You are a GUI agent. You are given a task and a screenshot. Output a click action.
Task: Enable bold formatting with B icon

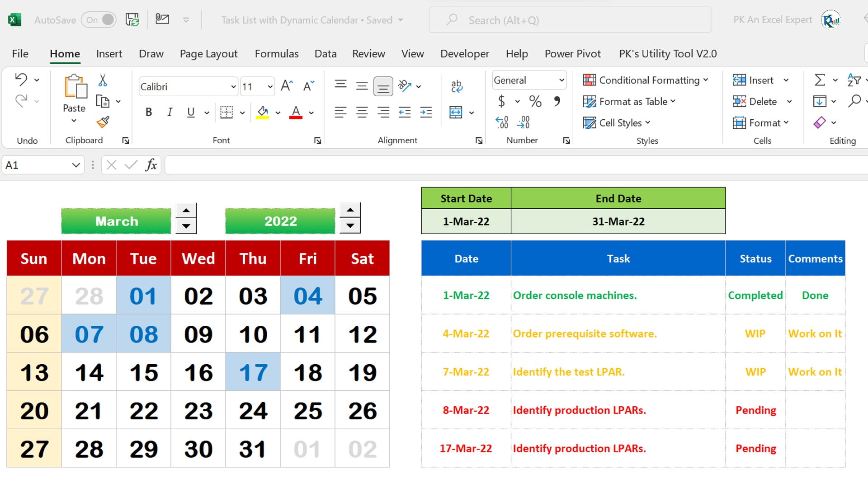coord(148,112)
